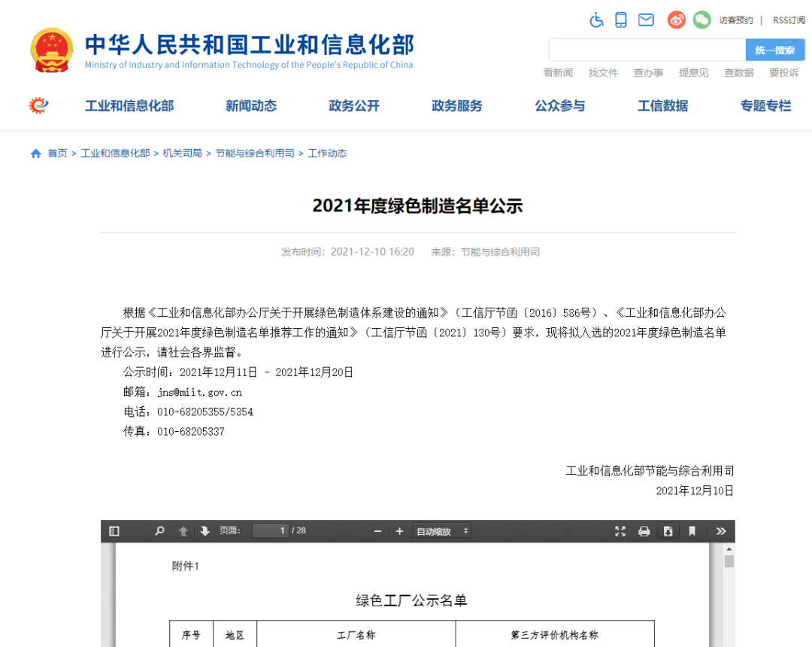Click the site title 中华人民共和国工业和信息化部
Image resolution: width=812 pixels, height=647 pixels.
249,44
